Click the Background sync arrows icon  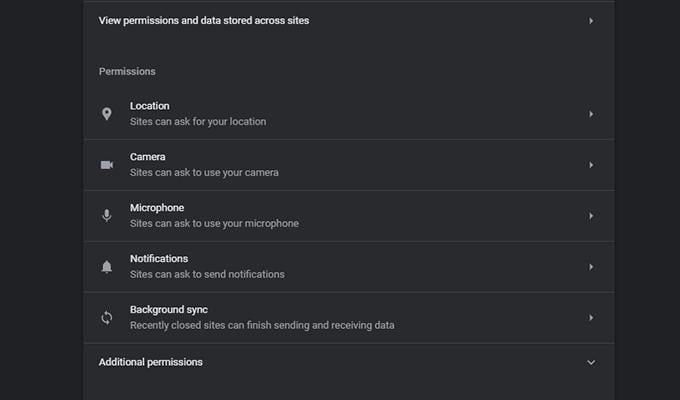click(107, 318)
